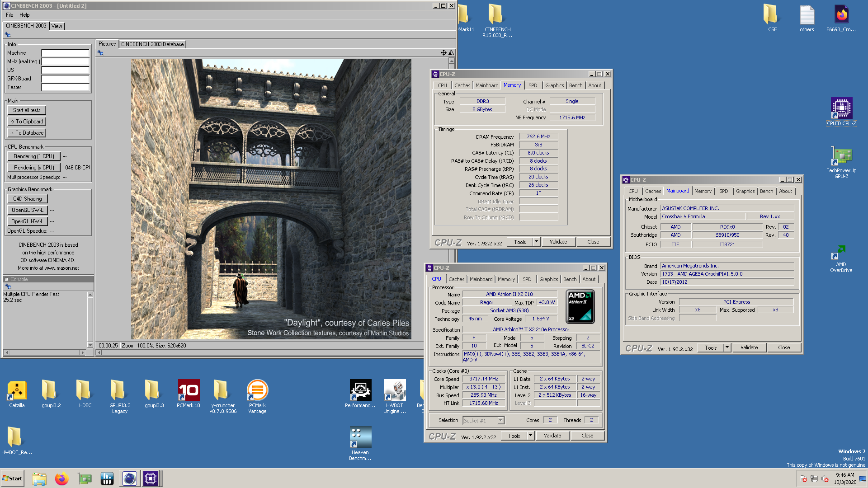This screenshot has height=488, width=868.
Task: Click the pin icon below Pictures tab
Action: click(x=100, y=53)
